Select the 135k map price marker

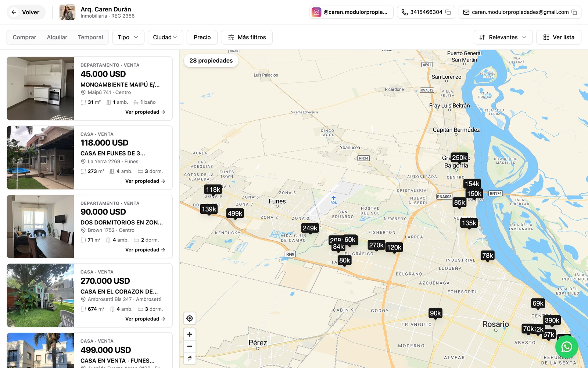point(469,223)
